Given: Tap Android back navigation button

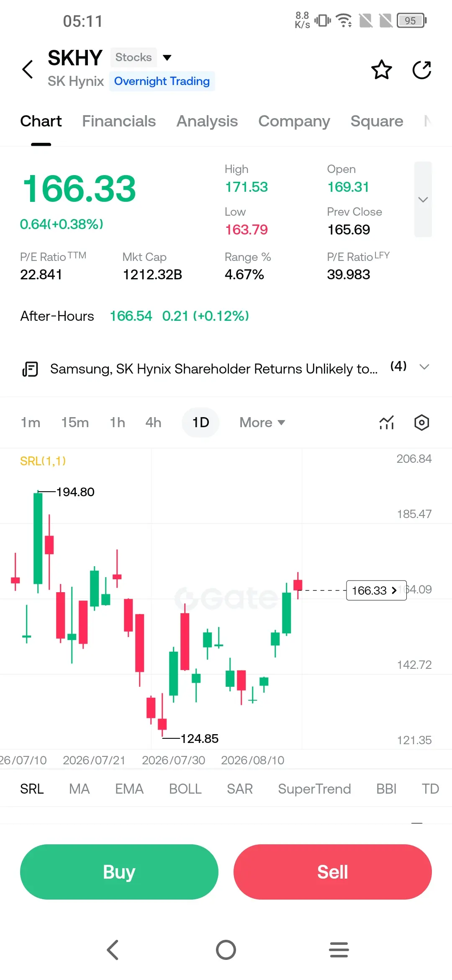Looking at the screenshot, I should [113, 949].
